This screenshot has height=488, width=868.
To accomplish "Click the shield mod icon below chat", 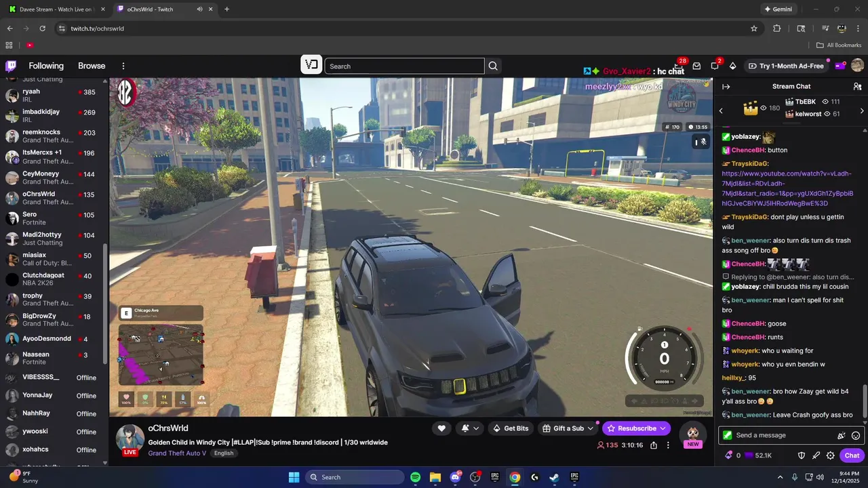I will pyautogui.click(x=801, y=455).
